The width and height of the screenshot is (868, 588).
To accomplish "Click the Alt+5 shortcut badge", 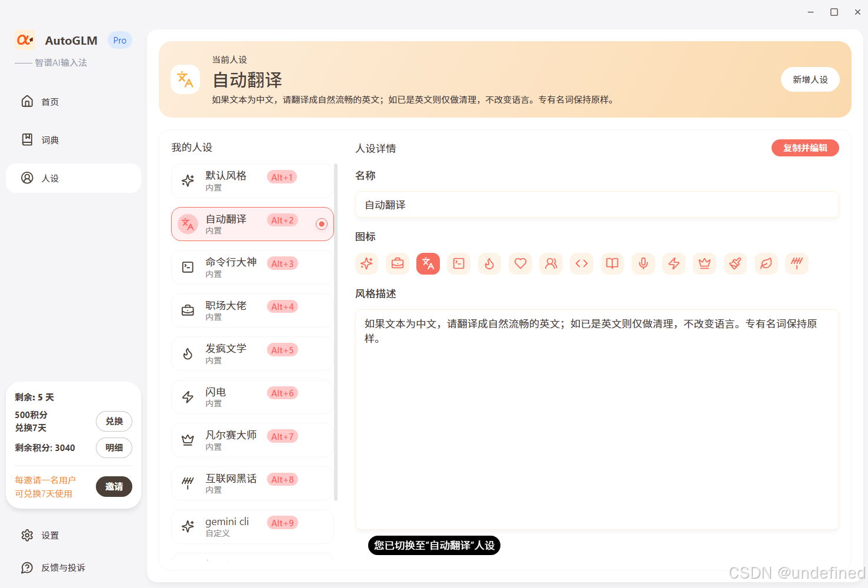I will click(282, 350).
